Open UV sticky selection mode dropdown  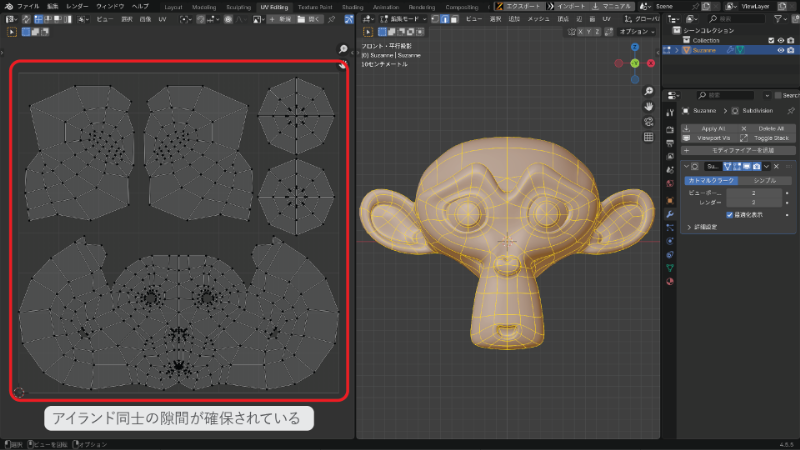(x=83, y=19)
